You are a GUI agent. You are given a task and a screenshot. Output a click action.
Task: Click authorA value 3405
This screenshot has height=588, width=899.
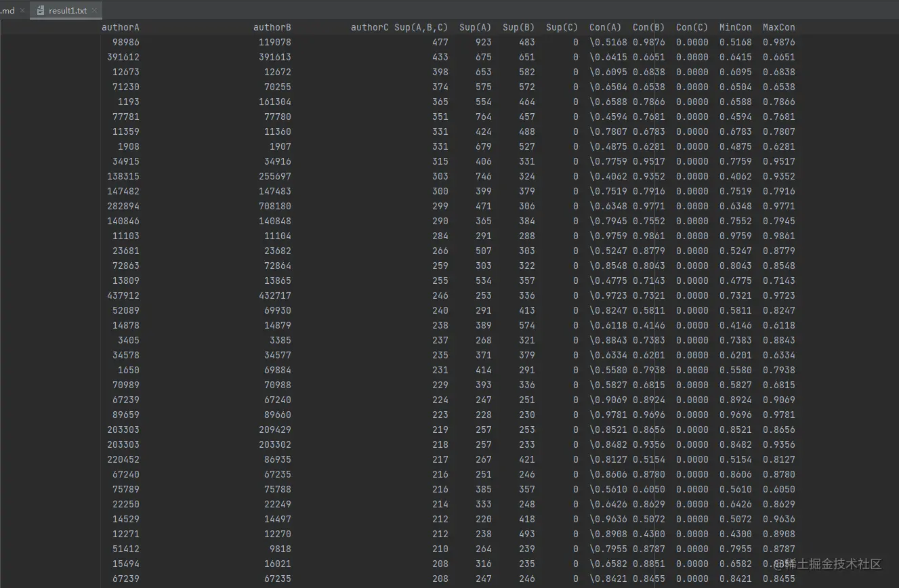129,340
